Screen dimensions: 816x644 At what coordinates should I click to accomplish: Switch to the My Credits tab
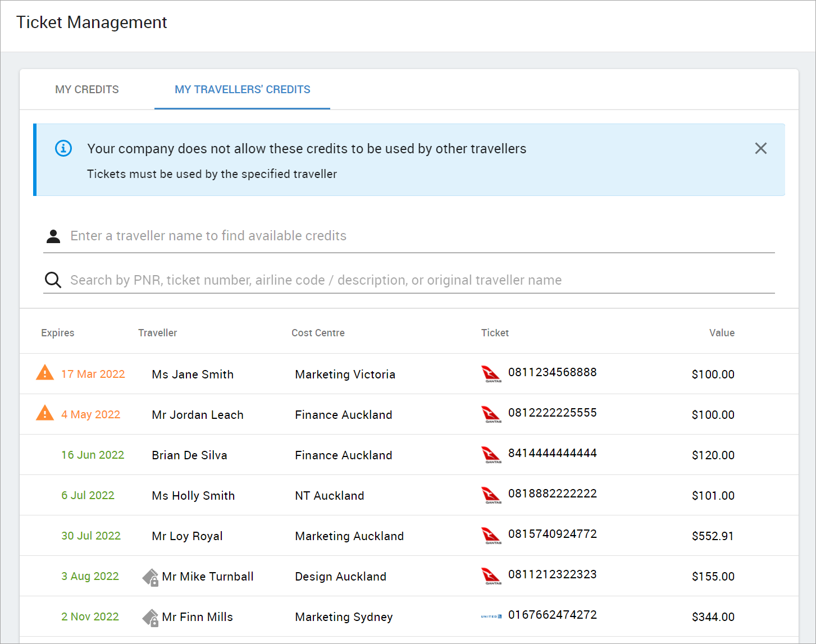(87, 89)
